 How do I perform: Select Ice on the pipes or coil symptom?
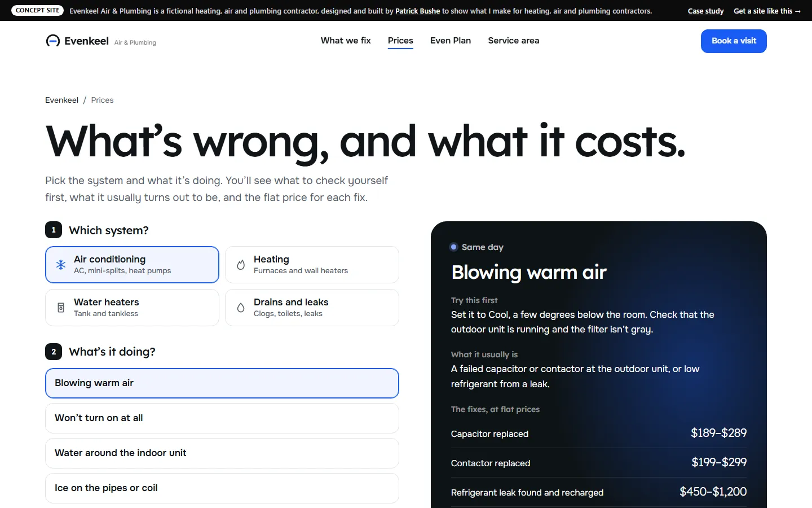[222, 488]
